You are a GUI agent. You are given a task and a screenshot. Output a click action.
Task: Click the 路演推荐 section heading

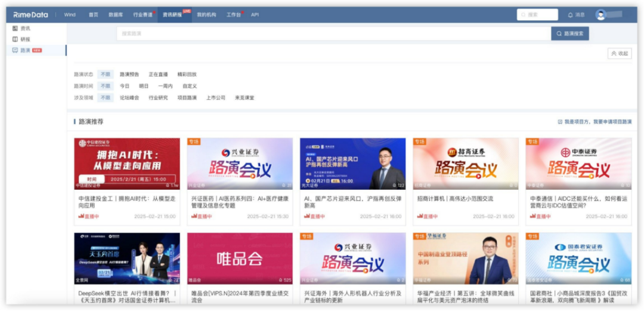pos(91,122)
